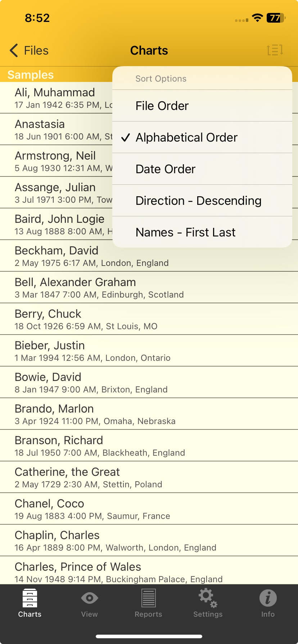This screenshot has width=298, height=644.
Task: Tap the Wi-Fi status icon
Action: [x=257, y=18]
